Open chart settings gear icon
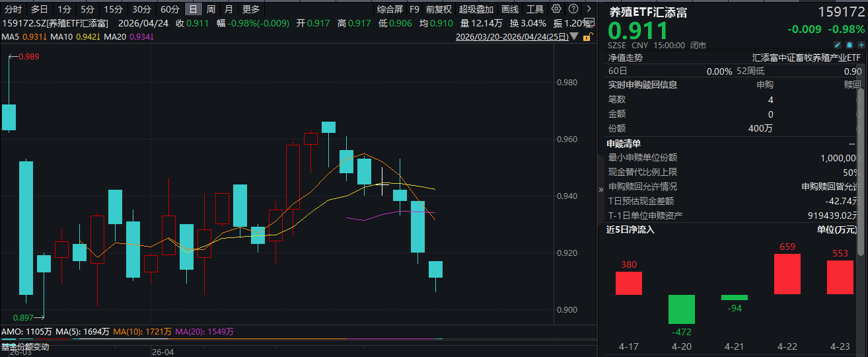This screenshot has width=868, height=357. pos(556,9)
